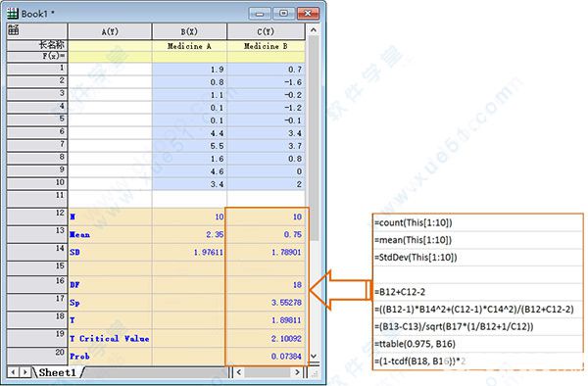Click sheet tab next navigation arrow
The height and width of the screenshot is (386, 588).
pos(25,372)
